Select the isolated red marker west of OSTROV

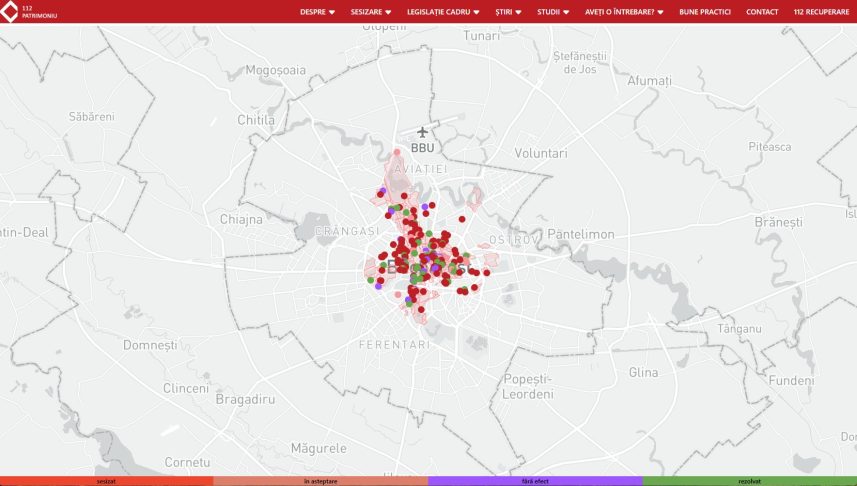462,219
